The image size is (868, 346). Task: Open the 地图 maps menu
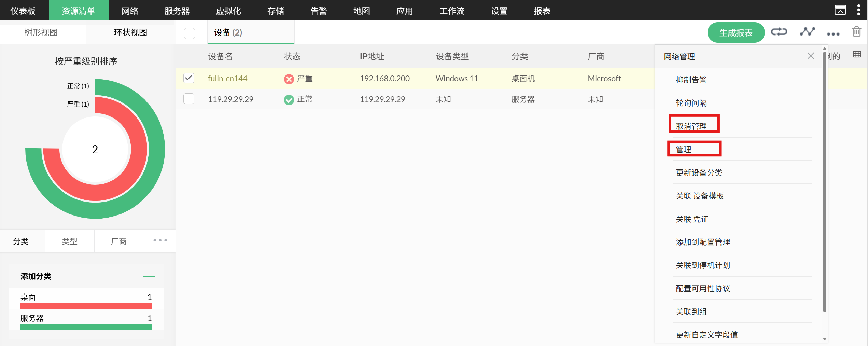[362, 11]
